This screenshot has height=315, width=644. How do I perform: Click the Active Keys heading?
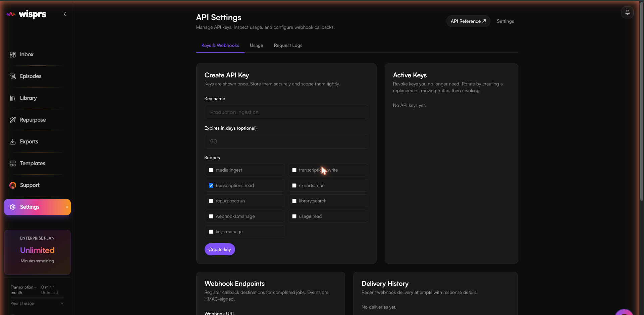pos(410,75)
